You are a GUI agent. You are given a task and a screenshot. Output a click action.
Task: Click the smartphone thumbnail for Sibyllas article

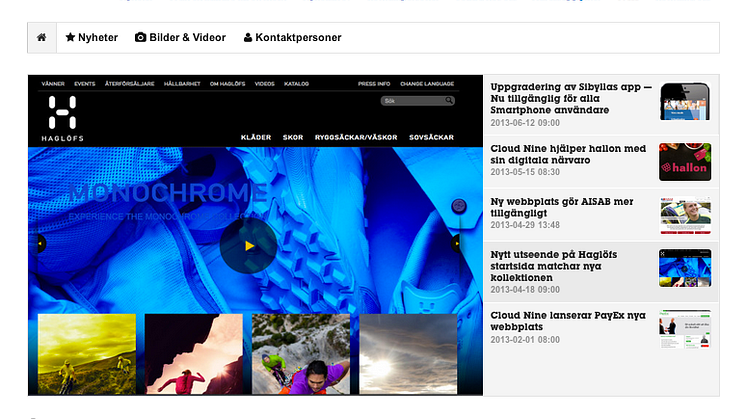pos(685,101)
